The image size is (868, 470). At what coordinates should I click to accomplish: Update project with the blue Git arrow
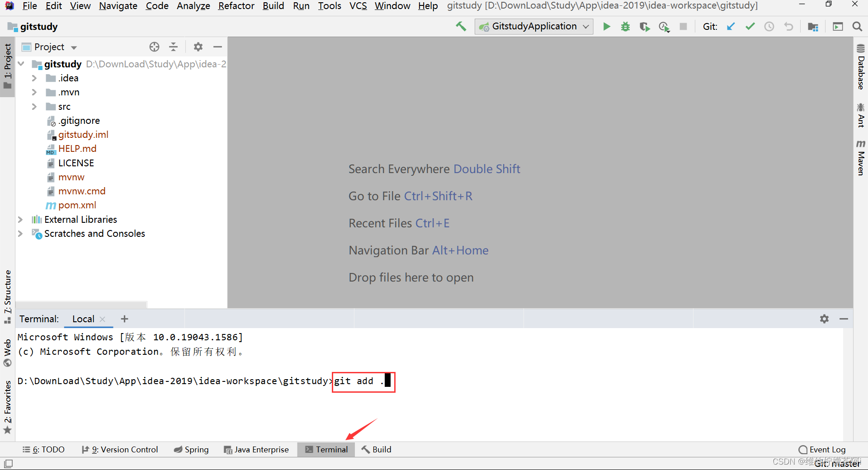[731, 27]
